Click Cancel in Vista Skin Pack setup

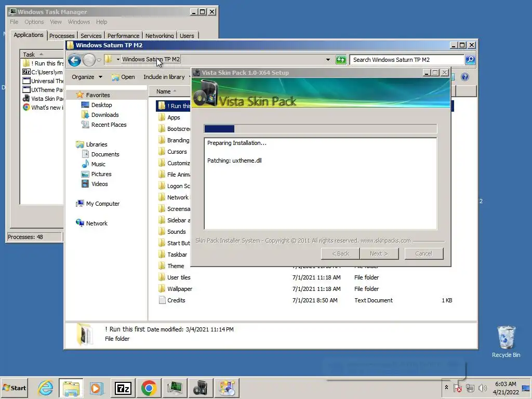[424, 254]
